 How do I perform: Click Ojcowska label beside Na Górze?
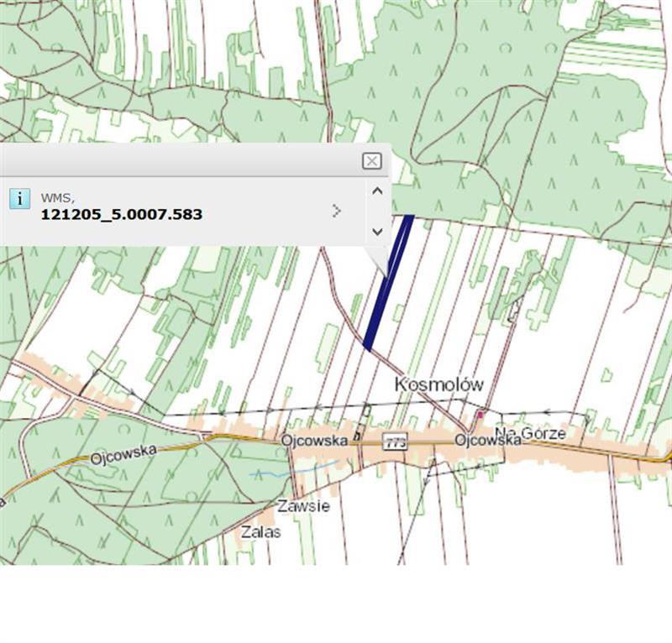coord(481,441)
